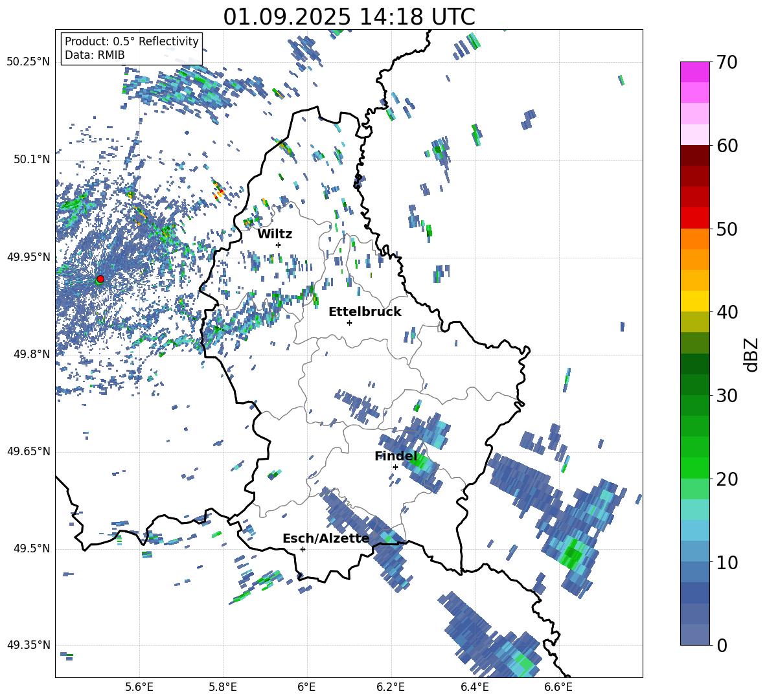The image size is (767, 700).
Task: Click the cross marker beneath Findel
Action: click(395, 467)
